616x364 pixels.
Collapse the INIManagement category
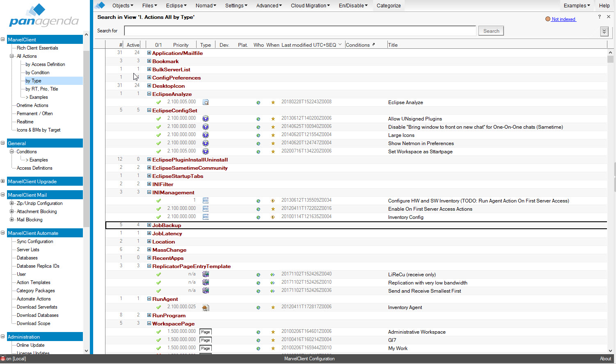[149, 192]
